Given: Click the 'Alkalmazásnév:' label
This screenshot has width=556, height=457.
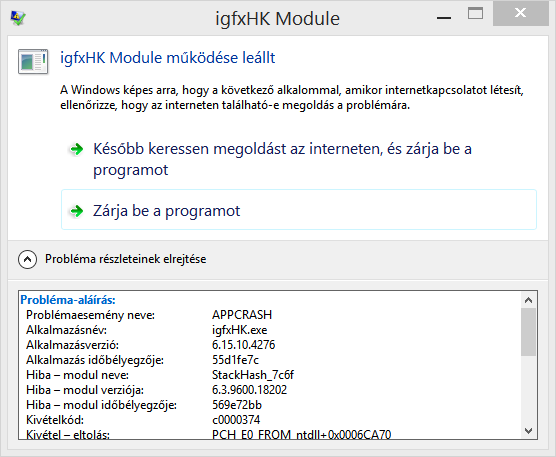Looking at the screenshot, I should tap(66, 330).
